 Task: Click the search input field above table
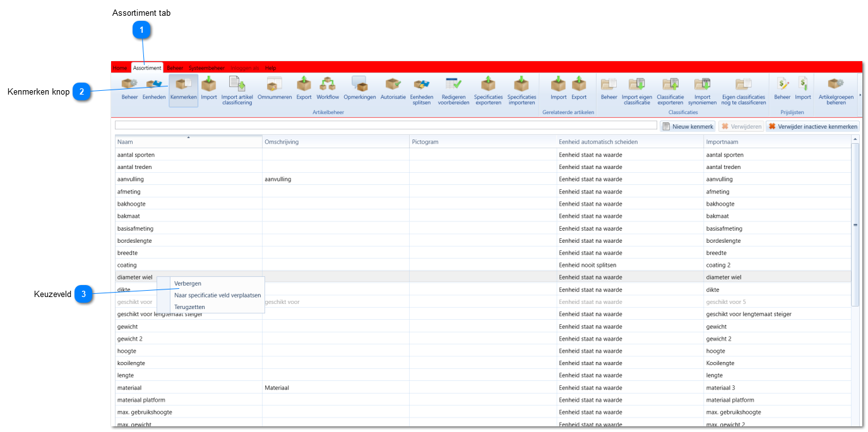click(x=386, y=126)
